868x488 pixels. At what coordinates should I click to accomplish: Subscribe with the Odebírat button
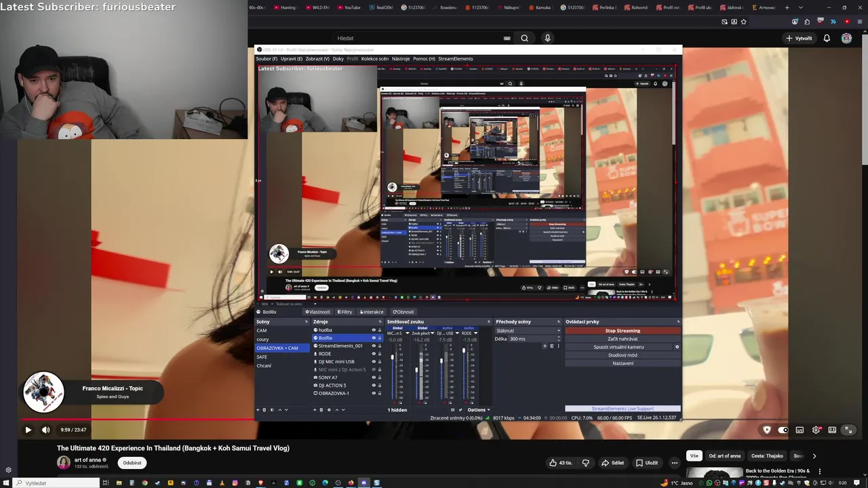[132, 463]
